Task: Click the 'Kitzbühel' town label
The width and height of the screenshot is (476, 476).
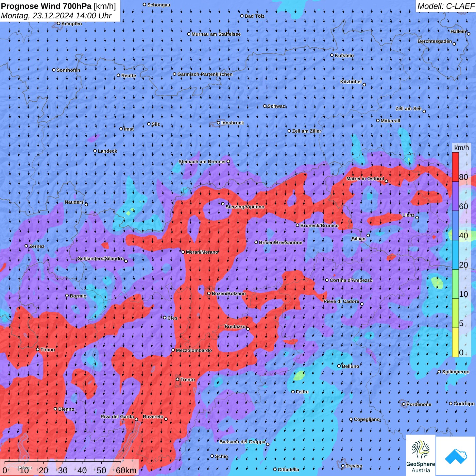Action: point(351,82)
